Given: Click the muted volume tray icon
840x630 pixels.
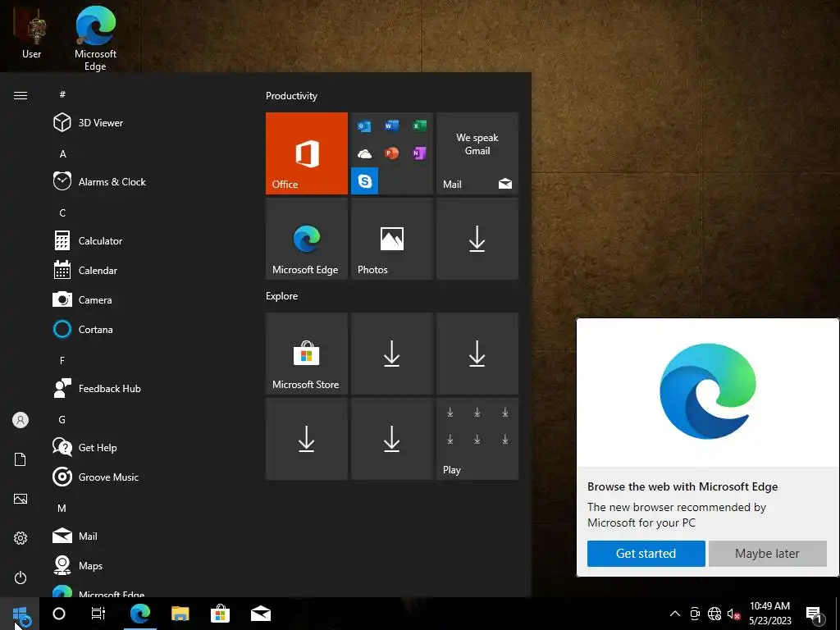Looking at the screenshot, I should 733,614.
